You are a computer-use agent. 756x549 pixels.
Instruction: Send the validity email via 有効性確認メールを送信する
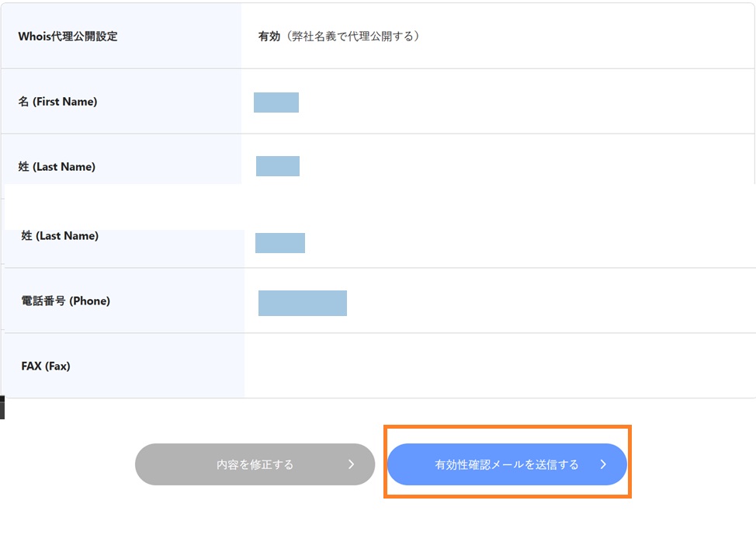(x=506, y=464)
